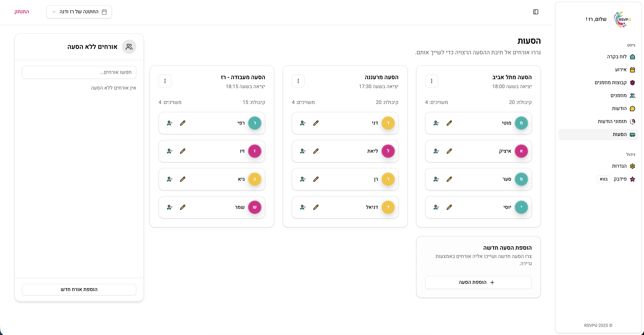This screenshot has height=335, width=644.
Task: Open the options menu for הסעה מעבודה - רז
Action: pyautogui.click(x=165, y=81)
